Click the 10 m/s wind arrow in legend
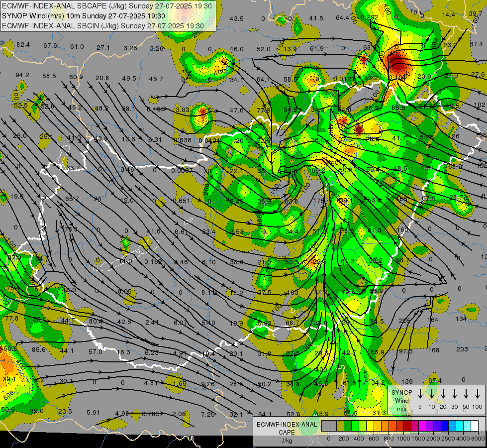Screen dimensions: 487x448 pyautogui.click(x=432, y=394)
